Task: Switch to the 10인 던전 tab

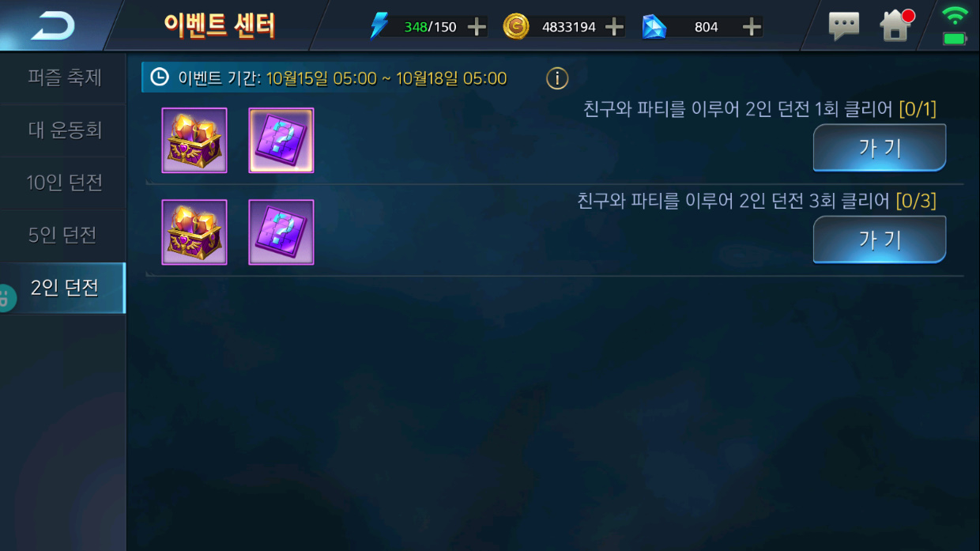Action: coord(63,183)
